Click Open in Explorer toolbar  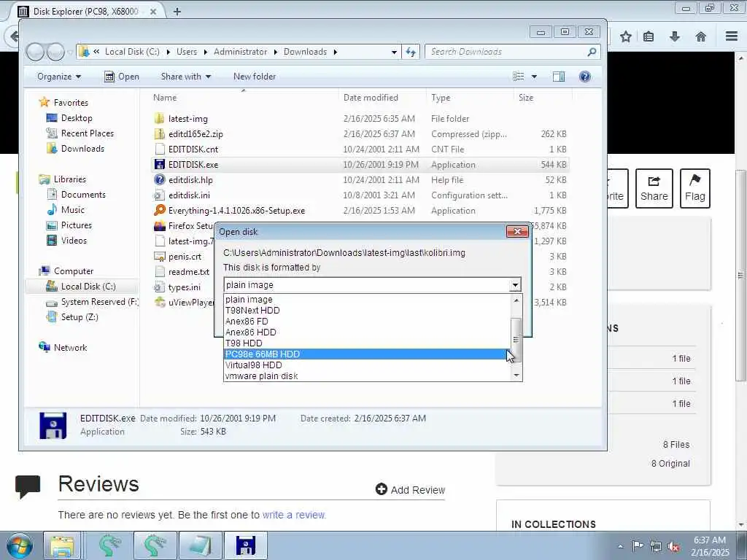point(122,77)
